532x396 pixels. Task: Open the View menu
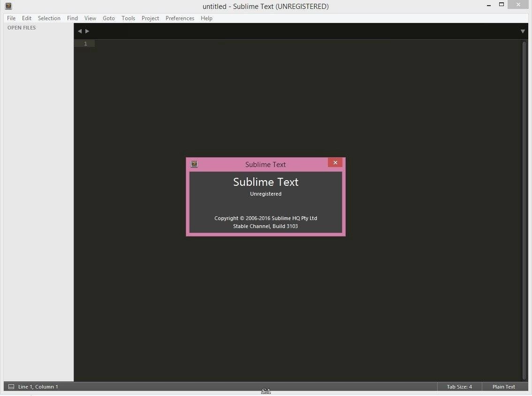coord(90,18)
